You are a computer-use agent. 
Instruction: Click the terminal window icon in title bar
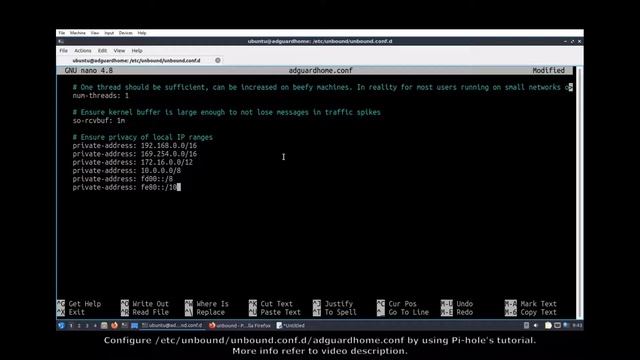61,41
